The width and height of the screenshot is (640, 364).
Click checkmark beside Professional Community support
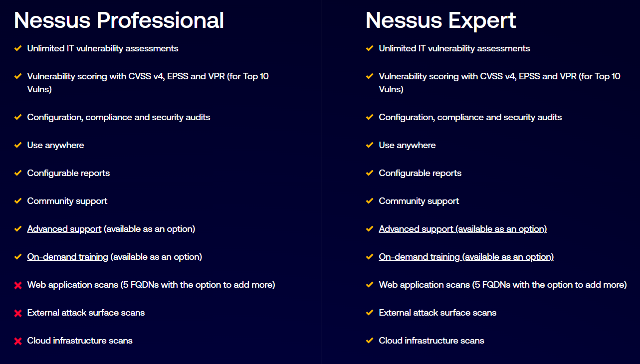18,201
